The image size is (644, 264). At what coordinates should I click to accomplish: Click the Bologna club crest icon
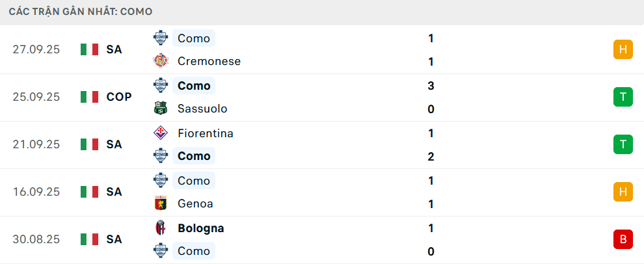[x=160, y=228]
